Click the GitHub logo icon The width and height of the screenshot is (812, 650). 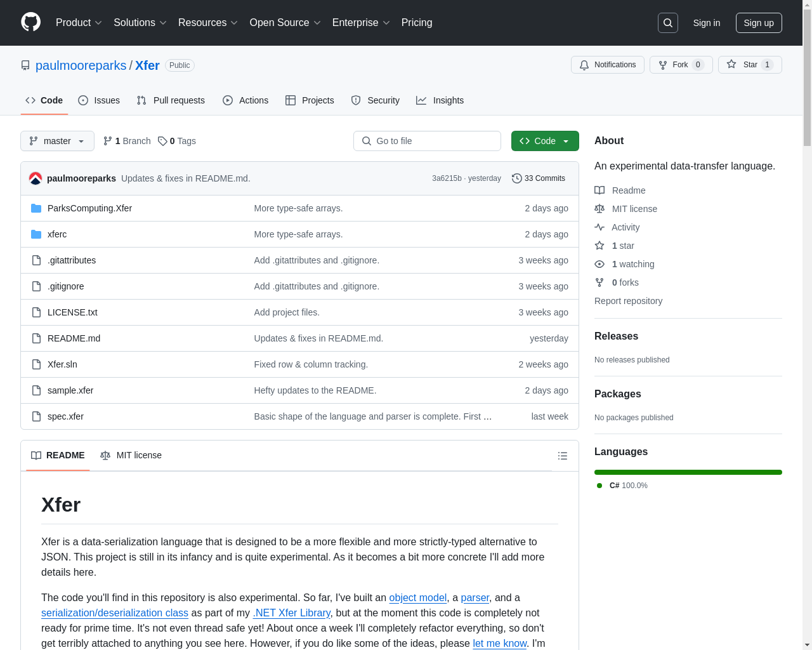(30, 22)
